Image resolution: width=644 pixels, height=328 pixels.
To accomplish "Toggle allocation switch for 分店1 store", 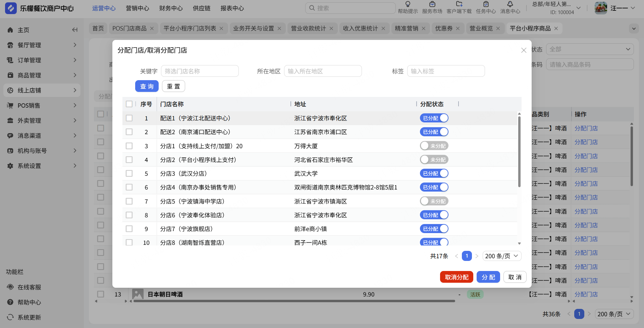I will click(434, 146).
